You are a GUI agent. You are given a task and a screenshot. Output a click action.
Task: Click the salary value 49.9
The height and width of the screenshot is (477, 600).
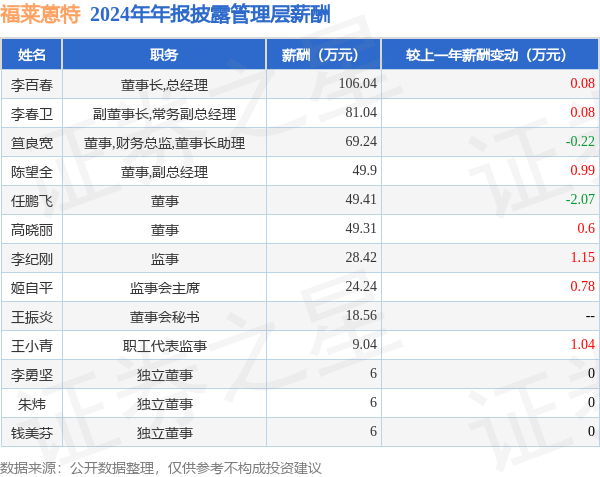[364, 170]
